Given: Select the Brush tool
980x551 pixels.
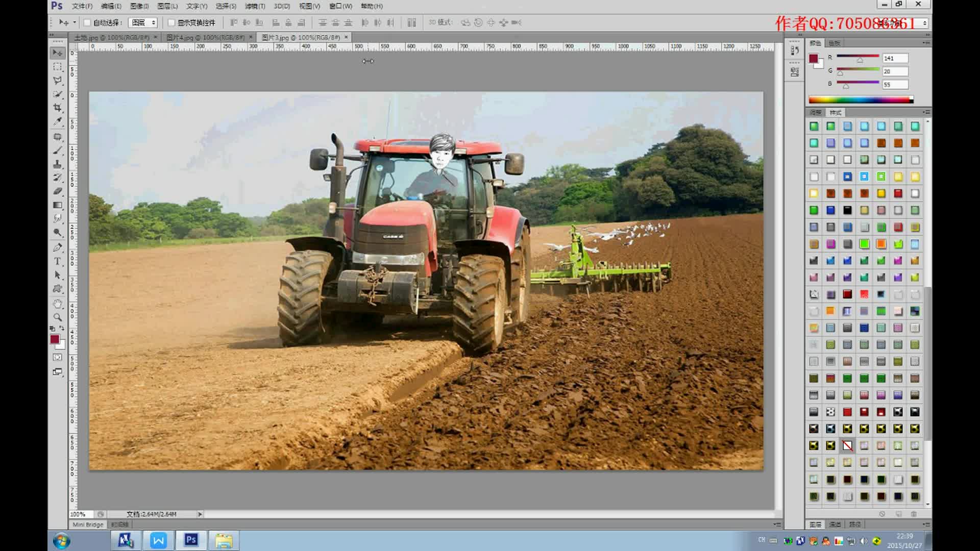Looking at the screenshot, I should point(57,151).
